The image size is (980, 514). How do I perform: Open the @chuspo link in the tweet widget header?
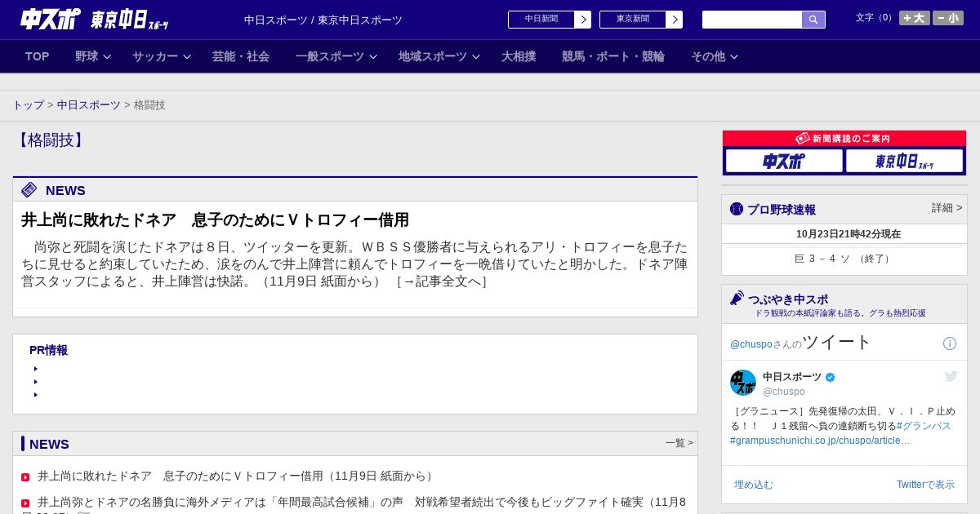coord(751,344)
